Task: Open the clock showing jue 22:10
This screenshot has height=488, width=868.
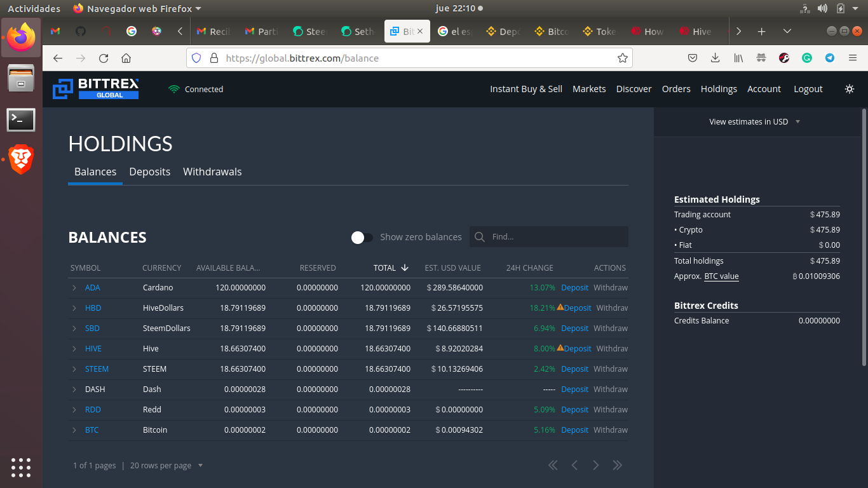Action: pos(456,8)
